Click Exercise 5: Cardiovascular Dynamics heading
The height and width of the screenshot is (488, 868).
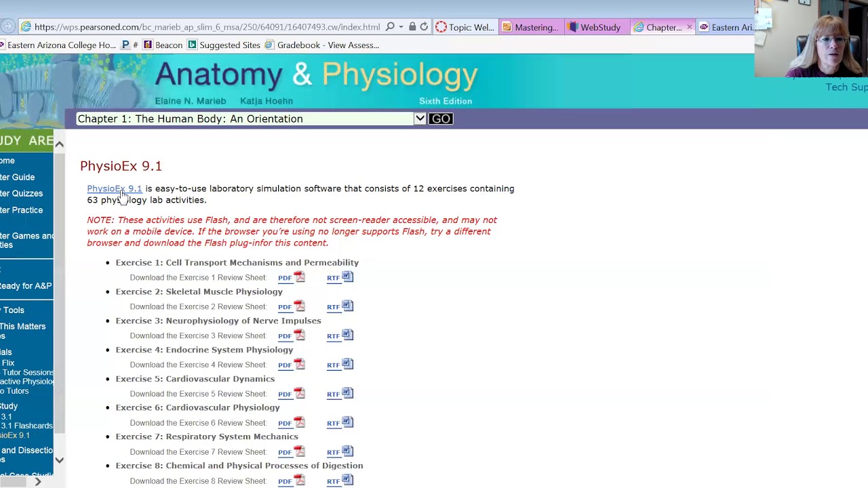click(x=195, y=379)
